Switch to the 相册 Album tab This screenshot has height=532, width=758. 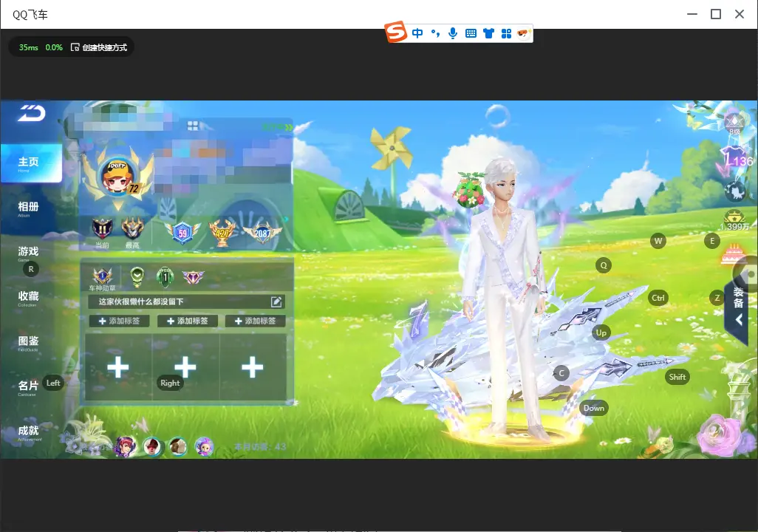coord(29,208)
